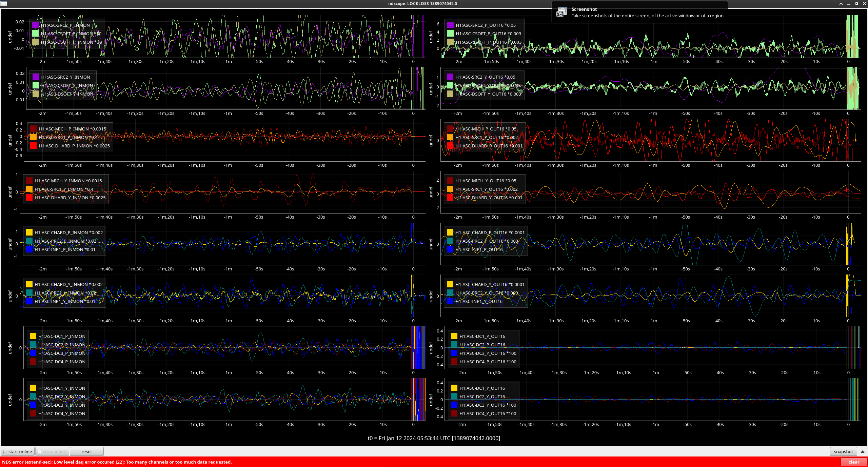Click the yellow swatch for H1:ASC-DC1_P_INMON

tap(33, 336)
